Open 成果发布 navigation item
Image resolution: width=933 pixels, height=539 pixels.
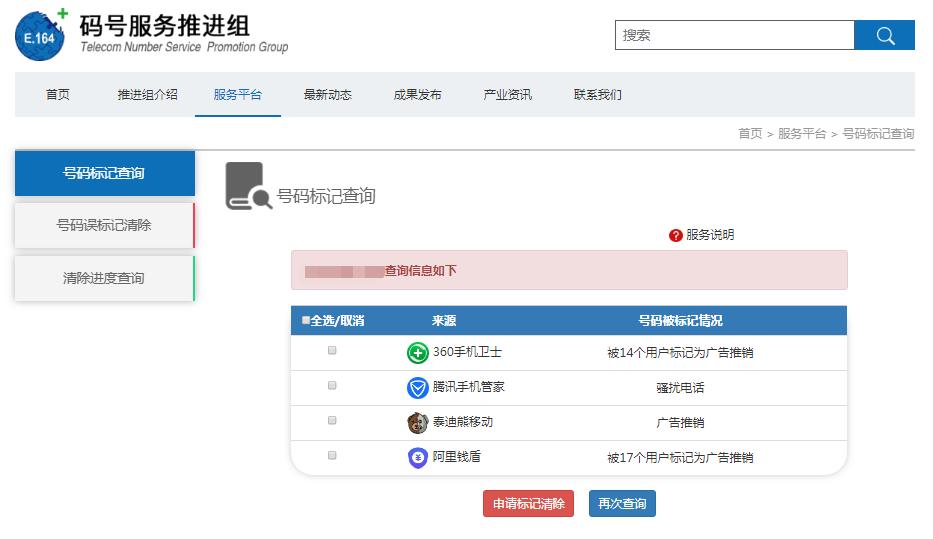pyautogui.click(x=417, y=95)
